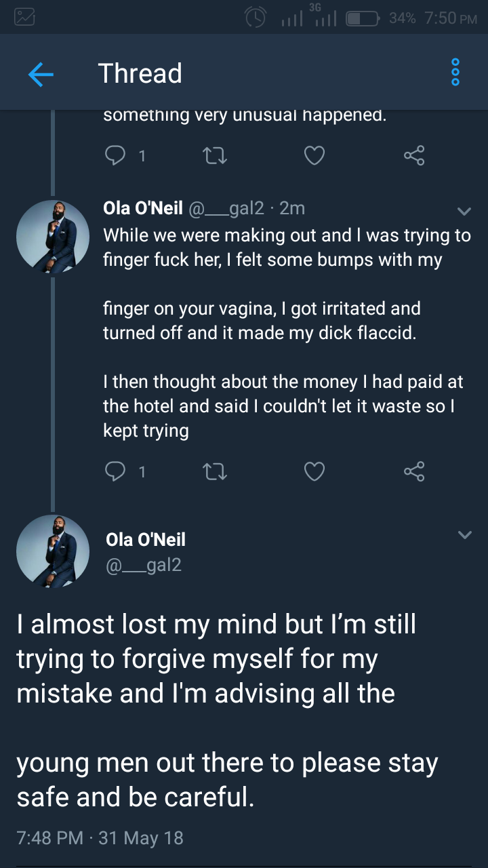Open the @__gal2 handle under the main tweet author
488x868 pixels.
click(144, 564)
